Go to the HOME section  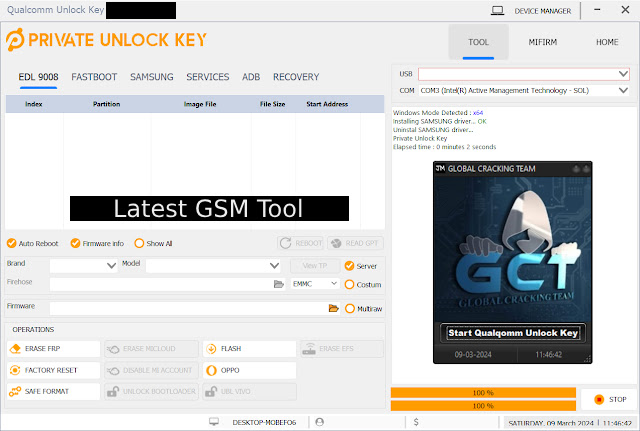point(607,42)
